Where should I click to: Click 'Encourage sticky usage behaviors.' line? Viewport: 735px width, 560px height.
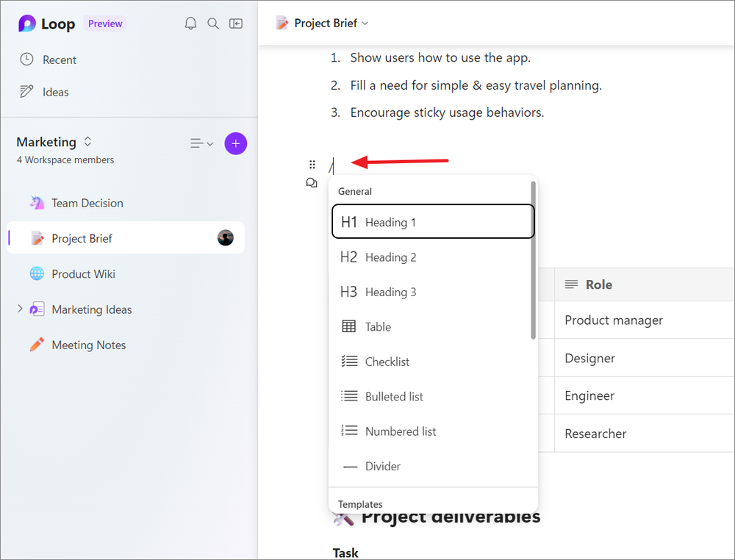(x=447, y=112)
